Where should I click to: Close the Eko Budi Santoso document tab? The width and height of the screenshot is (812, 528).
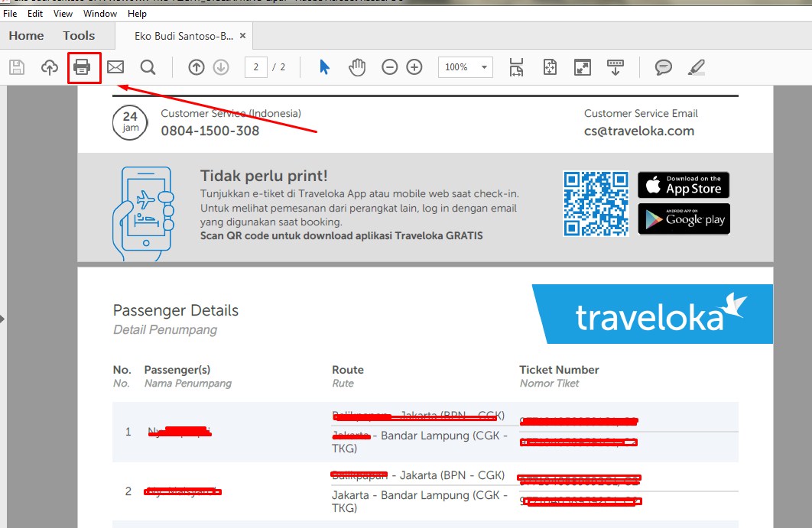coord(242,36)
